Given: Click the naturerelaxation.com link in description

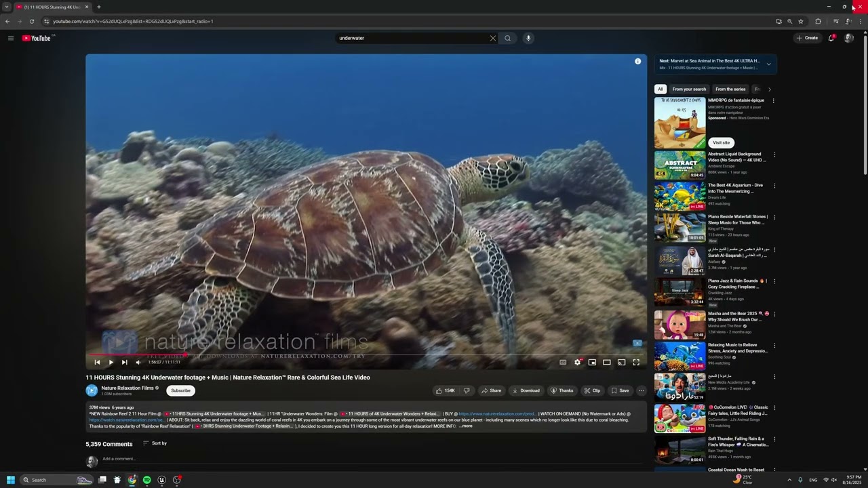Looking at the screenshot, I should pyautogui.click(x=497, y=413).
